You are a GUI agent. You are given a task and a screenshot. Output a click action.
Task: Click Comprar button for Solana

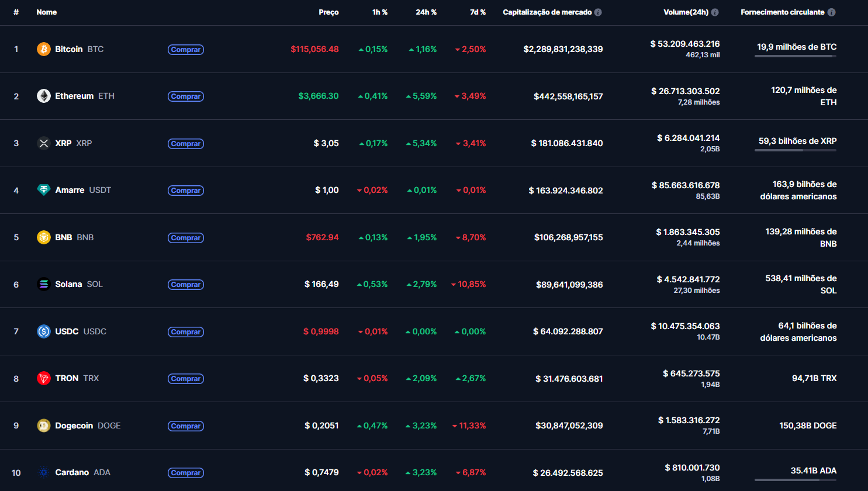[x=186, y=285]
